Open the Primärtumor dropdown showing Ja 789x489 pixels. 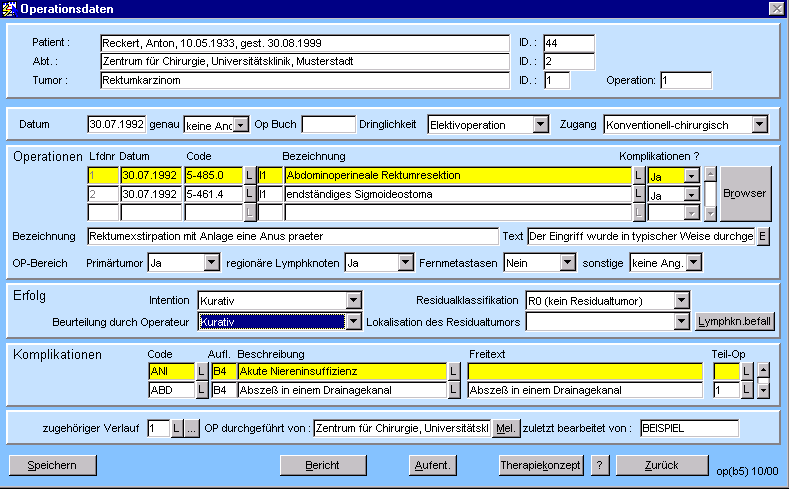pos(210,262)
